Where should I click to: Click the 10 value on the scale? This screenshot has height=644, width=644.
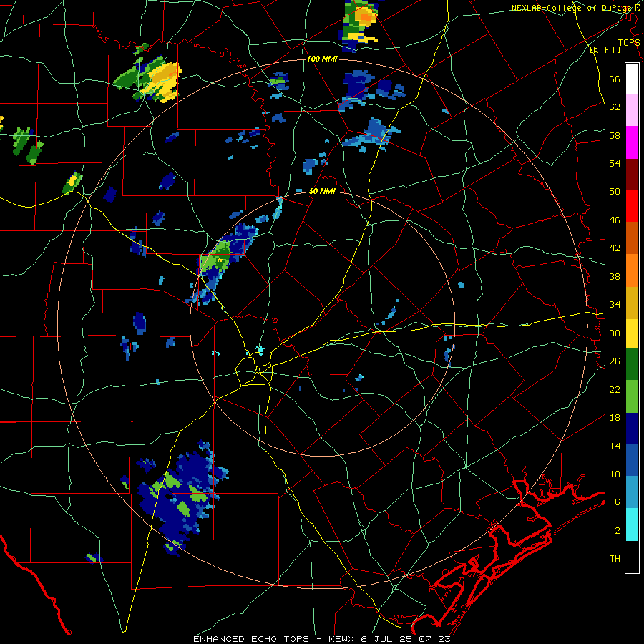615,474
